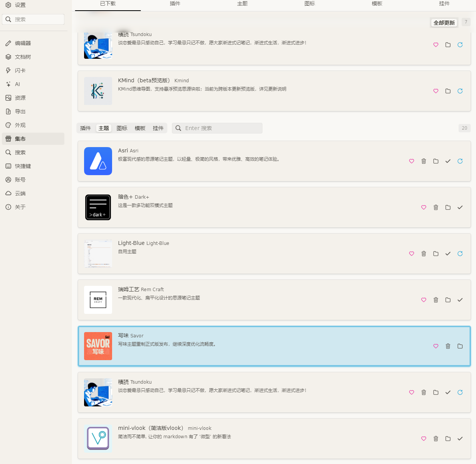Switch to the 挂件 top tab
476x464 pixels.
click(x=444, y=4)
